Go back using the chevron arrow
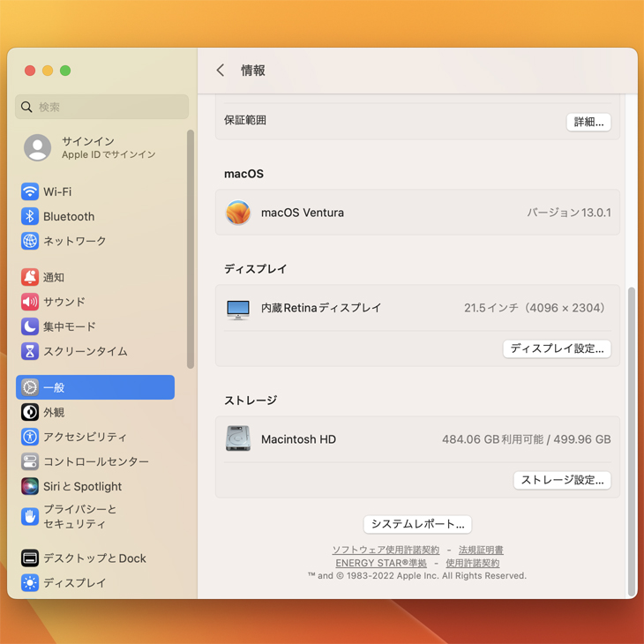Screen dimensions: 644x644 [x=221, y=71]
